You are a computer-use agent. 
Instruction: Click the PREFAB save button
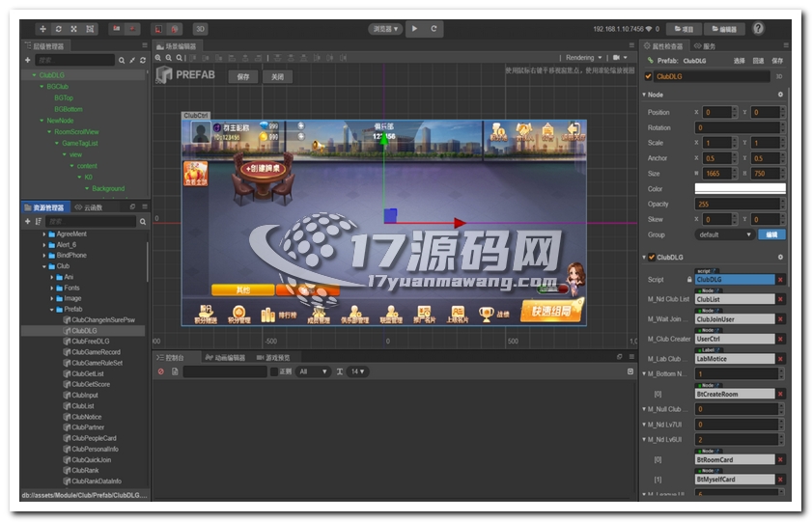point(243,76)
